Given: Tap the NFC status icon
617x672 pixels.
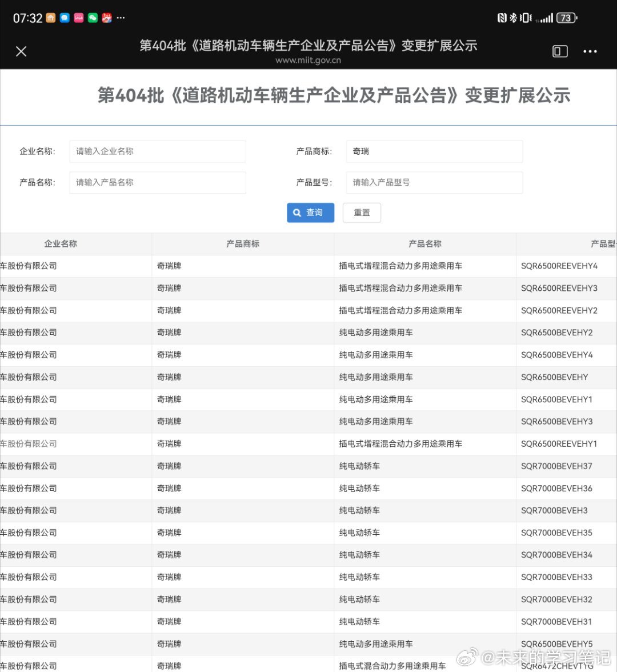Looking at the screenshot, I should [502, 18].
